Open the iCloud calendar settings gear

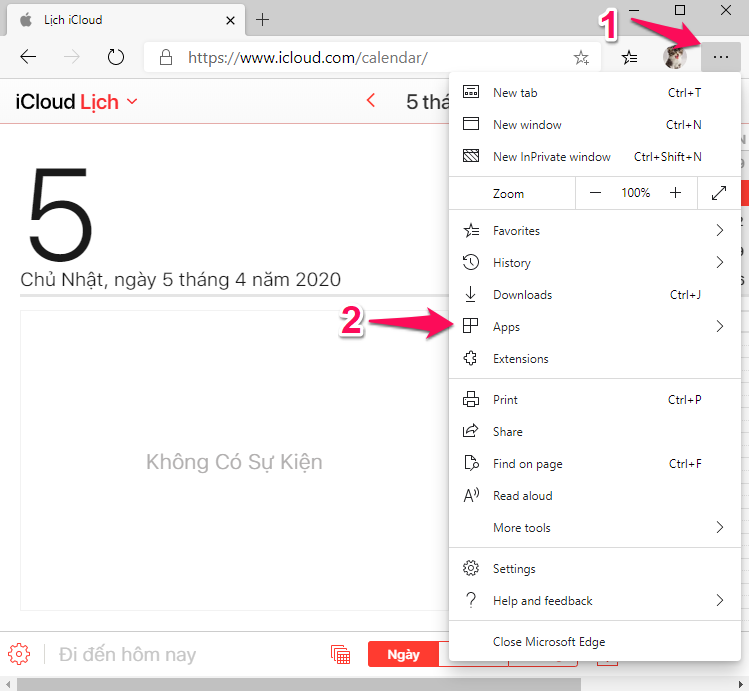click(x=19, y=654)
